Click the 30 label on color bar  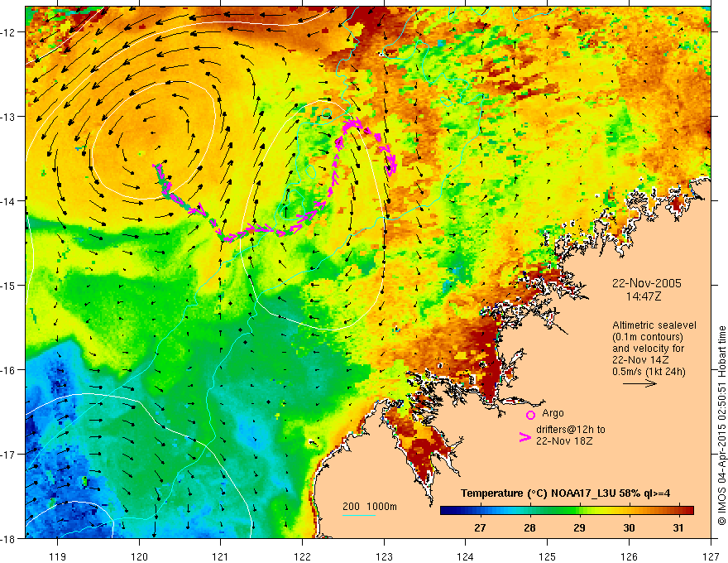point(629,527)
